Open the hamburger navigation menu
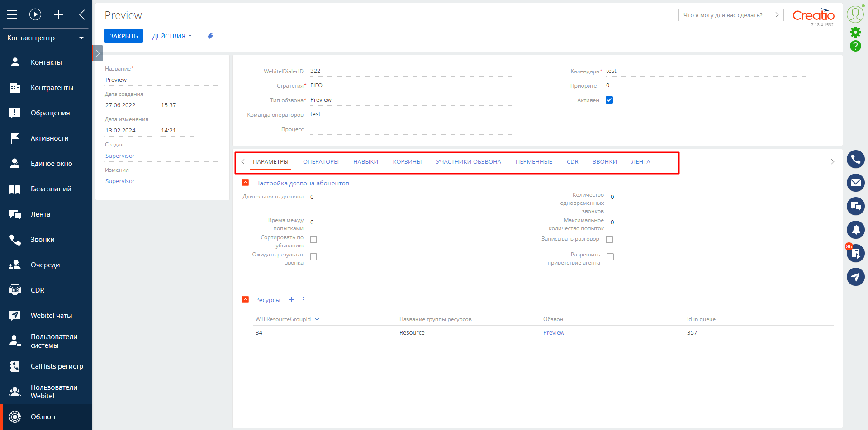The height and width of the screenshot is (430, 868). tap(12, 14)
